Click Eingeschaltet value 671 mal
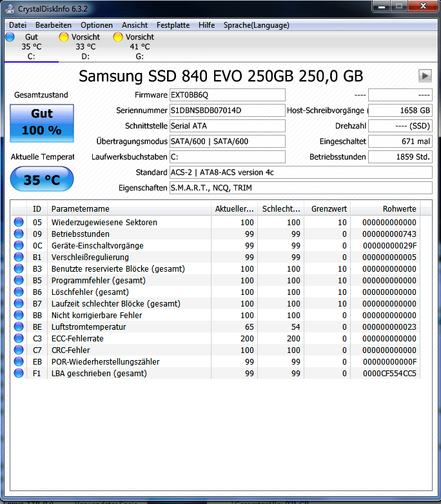 point(400,141)
